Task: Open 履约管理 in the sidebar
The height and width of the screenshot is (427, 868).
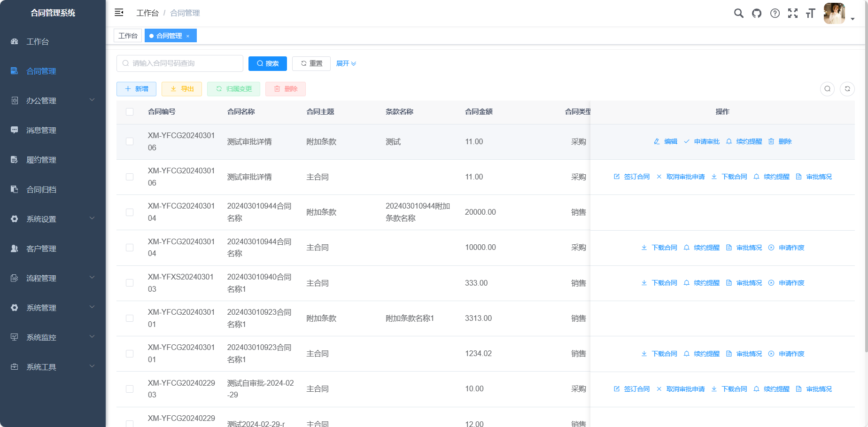Action: click(53, 160)
